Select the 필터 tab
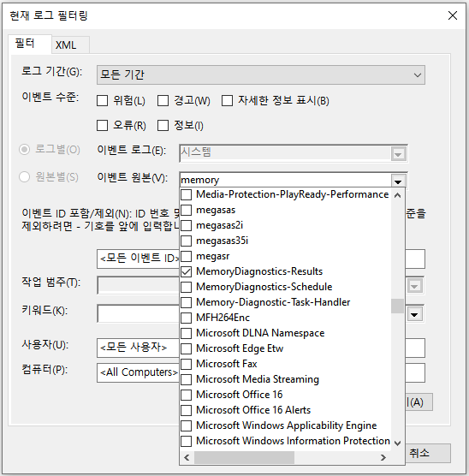This screenshot has height=476, width=469. coord(29,44)
